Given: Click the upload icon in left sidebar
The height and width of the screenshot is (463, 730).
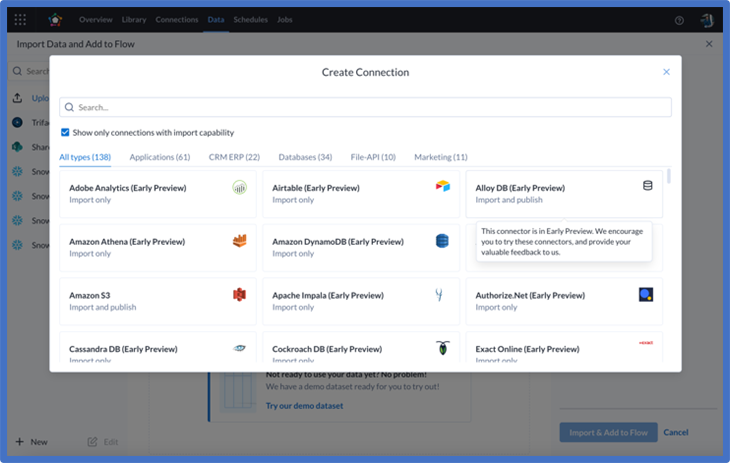Looking at the screenshot, I should [x=17, y=98].
